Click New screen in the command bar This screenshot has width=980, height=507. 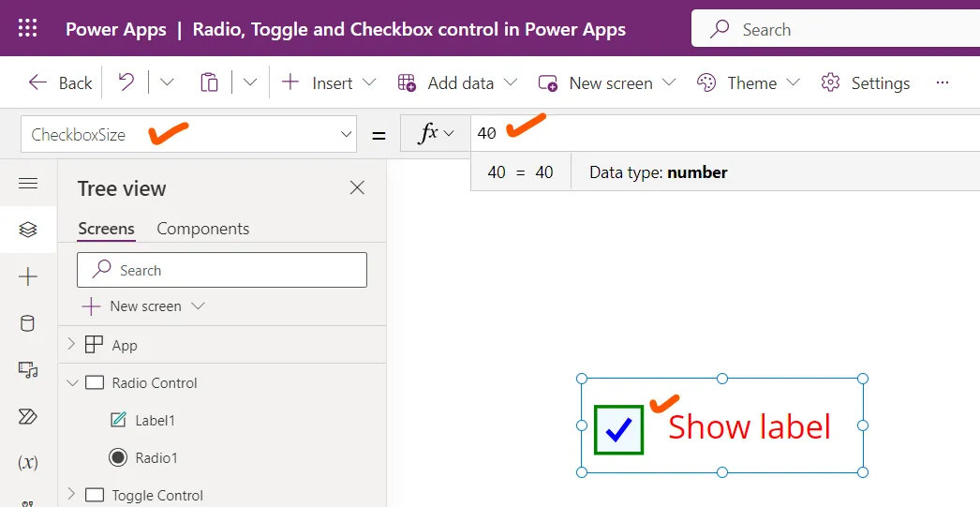(596, 82)
